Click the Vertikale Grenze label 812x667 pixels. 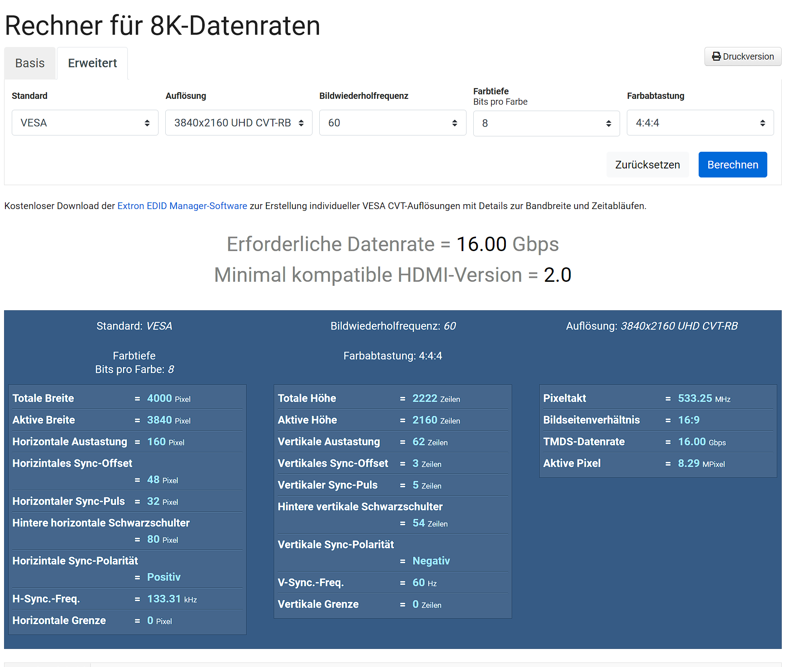point(318,604)
